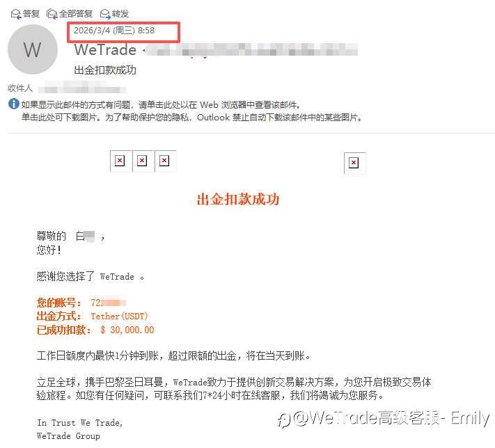Click the blue info icon in notice bar
The height and width of the screenshot is (448, 495).
(x=13, y=104)
